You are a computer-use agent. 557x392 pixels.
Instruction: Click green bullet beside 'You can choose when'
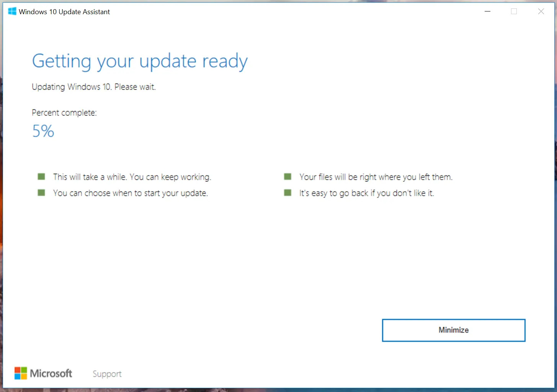41,193
